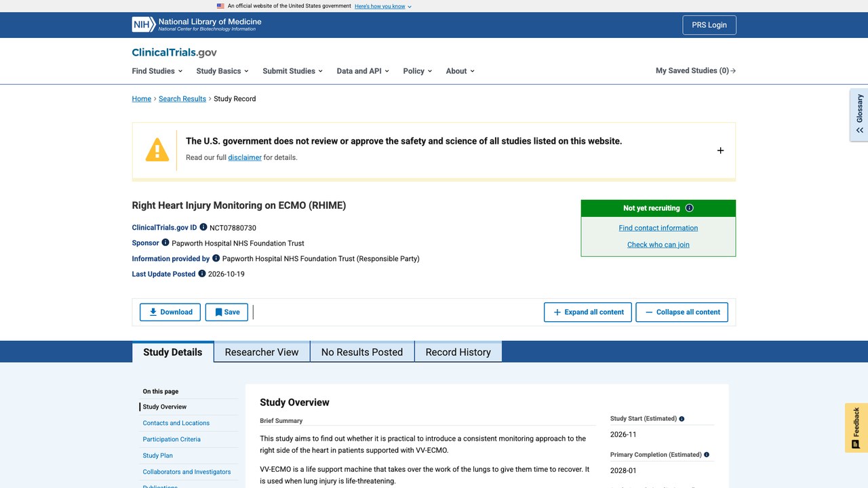Screen dimensions: 868x488
Task: Click the US flag icon in the top banner
Action: 220,6
